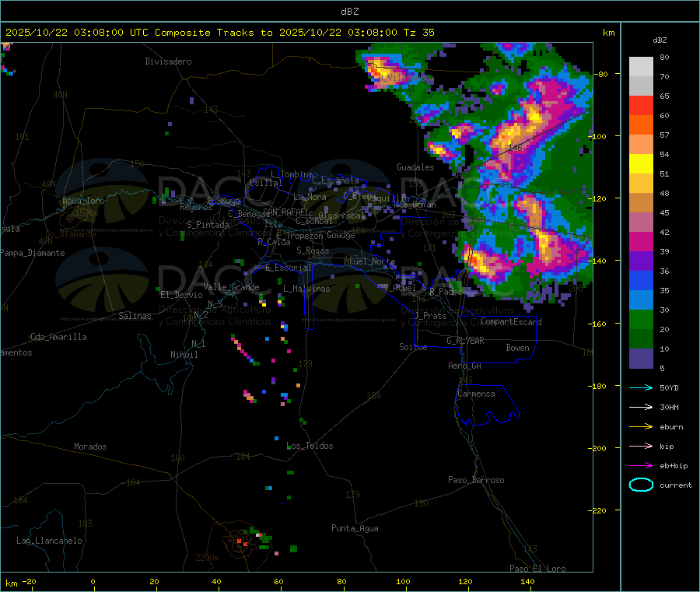Viewport: 700px width, 592px height.
Task: Click the 'Goudge' map label
Action: coord(341,235)
